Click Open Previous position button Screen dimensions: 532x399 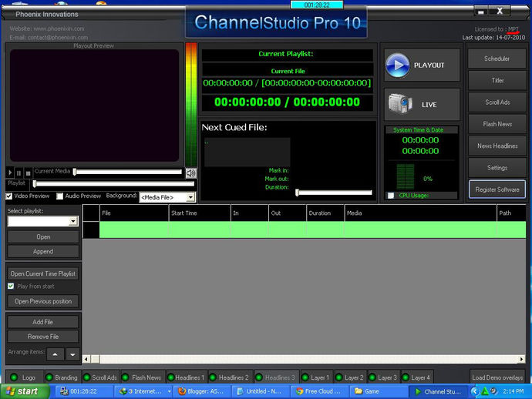(x=43, y=301)
